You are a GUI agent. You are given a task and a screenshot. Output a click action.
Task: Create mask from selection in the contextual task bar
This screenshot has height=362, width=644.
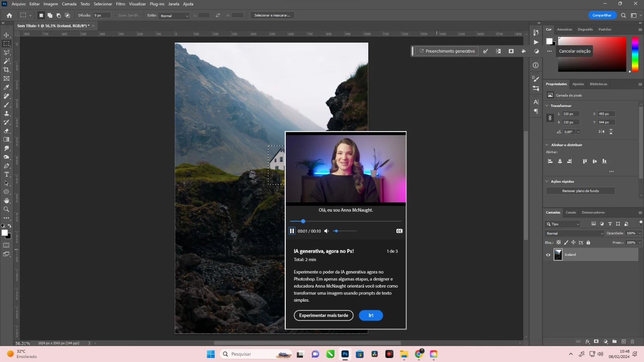(x=511, y=51)
